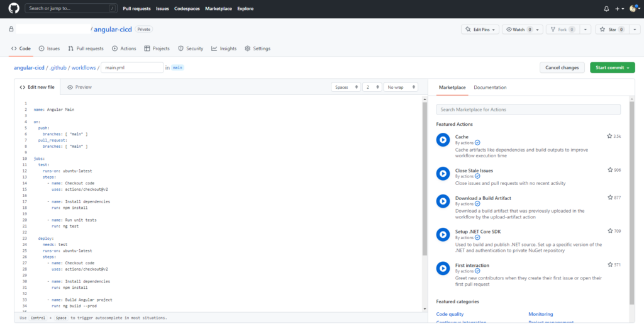This screenshot has height=326, width=644.
Task: Click the verified badge under Cache
Action: coord(477,143)
